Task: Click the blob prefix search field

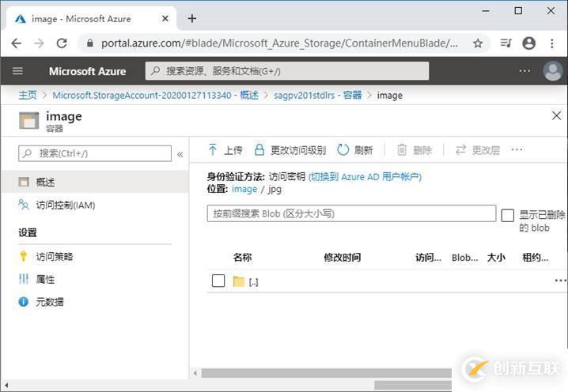Action: click(351, 213)
